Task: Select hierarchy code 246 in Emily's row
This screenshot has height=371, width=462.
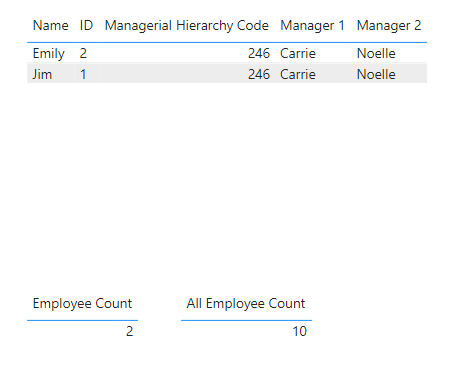Action: point(259,53)
